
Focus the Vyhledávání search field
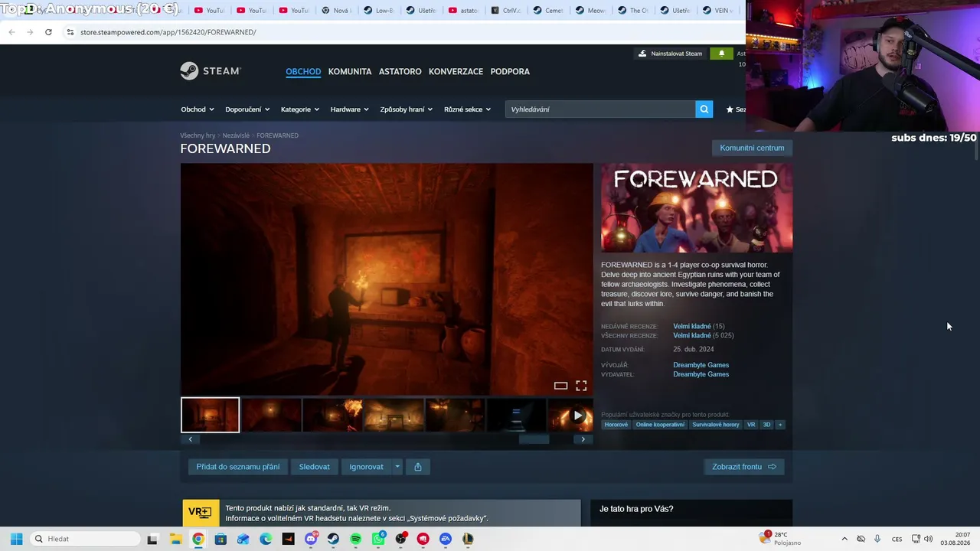[600, 109]
